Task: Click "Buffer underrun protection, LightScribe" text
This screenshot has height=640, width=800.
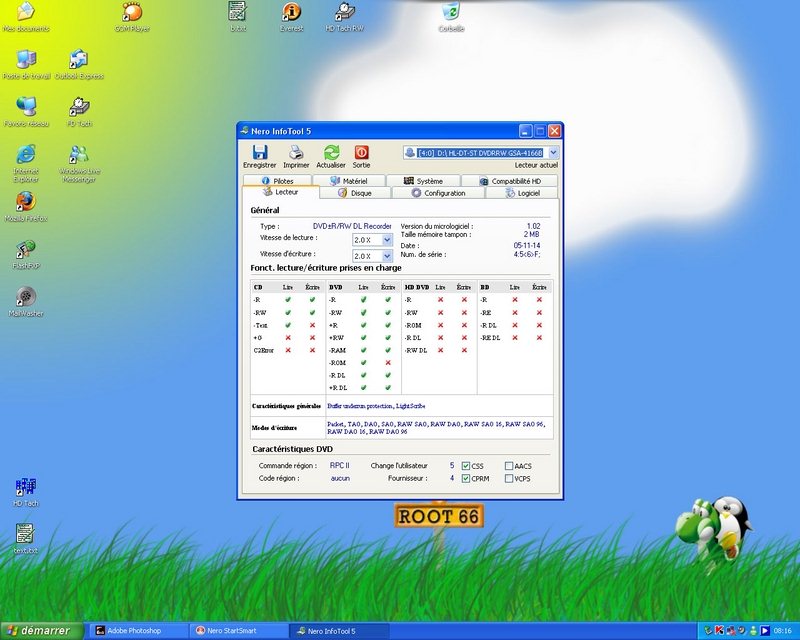Action: pyautogui.click(x=376, y=406)
